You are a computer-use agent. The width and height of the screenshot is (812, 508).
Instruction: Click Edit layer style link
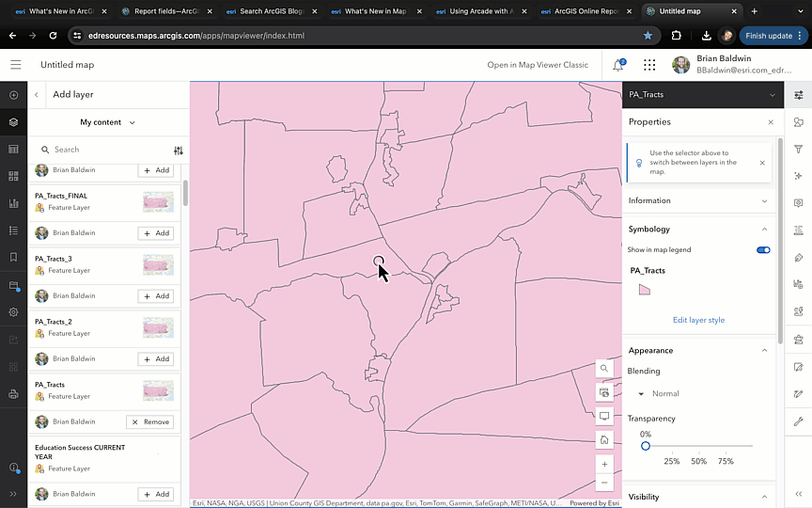point(698,320)
